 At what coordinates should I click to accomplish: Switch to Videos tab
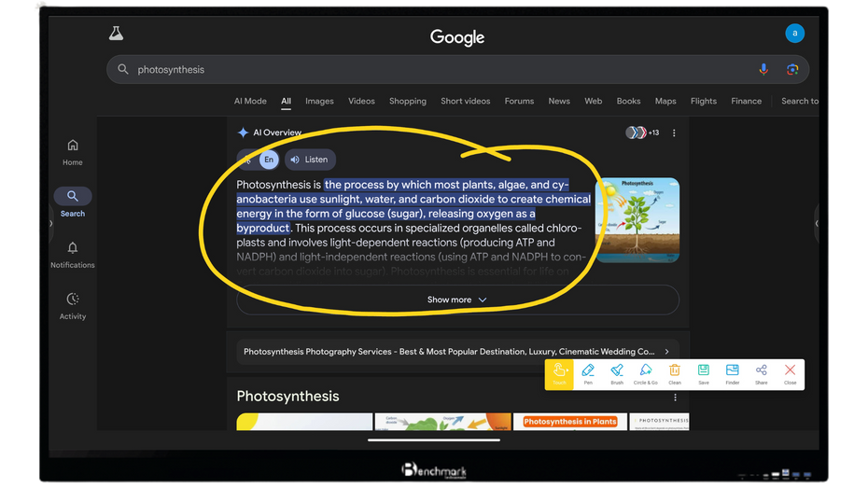[361, 102]
